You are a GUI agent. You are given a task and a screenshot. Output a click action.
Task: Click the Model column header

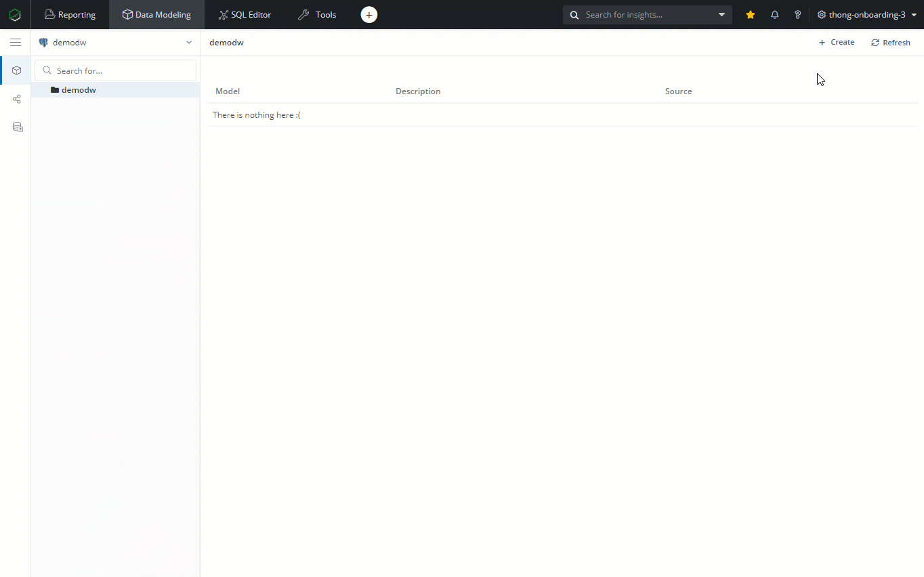[228, 91]
